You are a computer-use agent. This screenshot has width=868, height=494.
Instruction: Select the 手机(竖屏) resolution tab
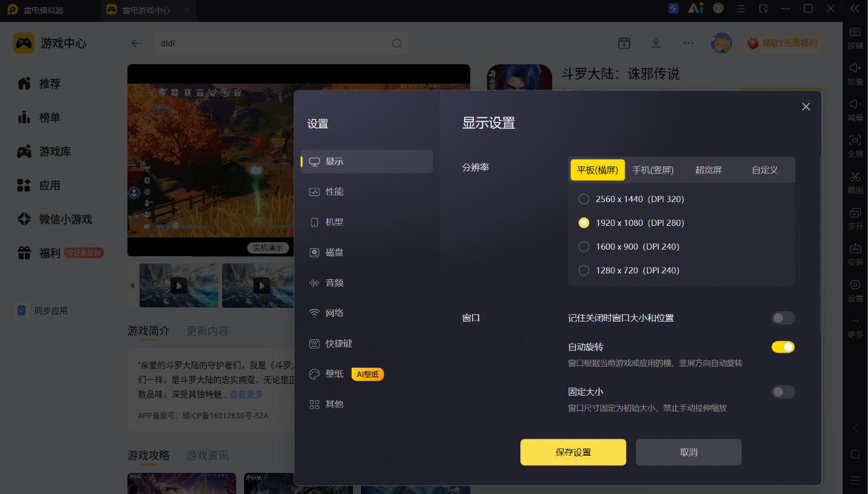click(x=653, y=170)
